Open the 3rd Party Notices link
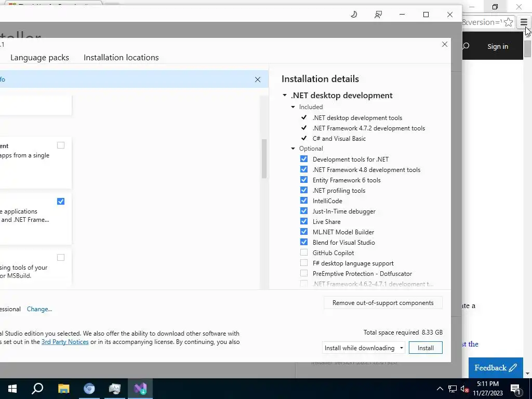 click(65, 342)
